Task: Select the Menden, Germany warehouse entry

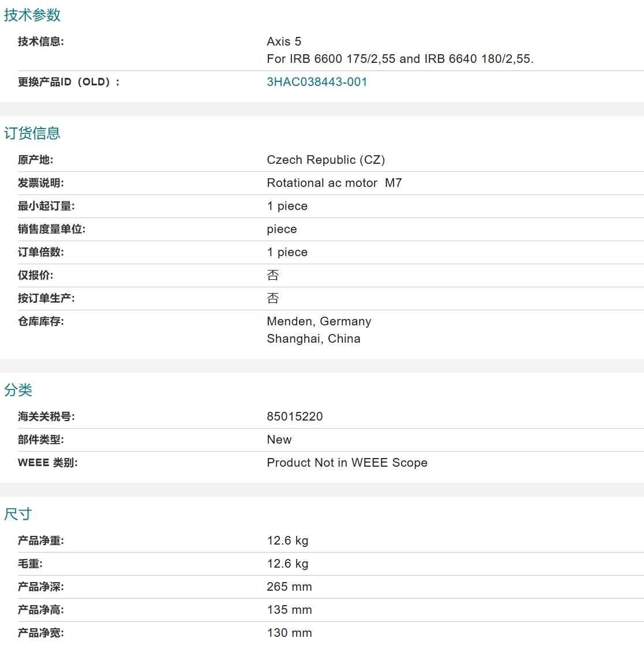Action: pyautogui.click(x=319, y=321)
